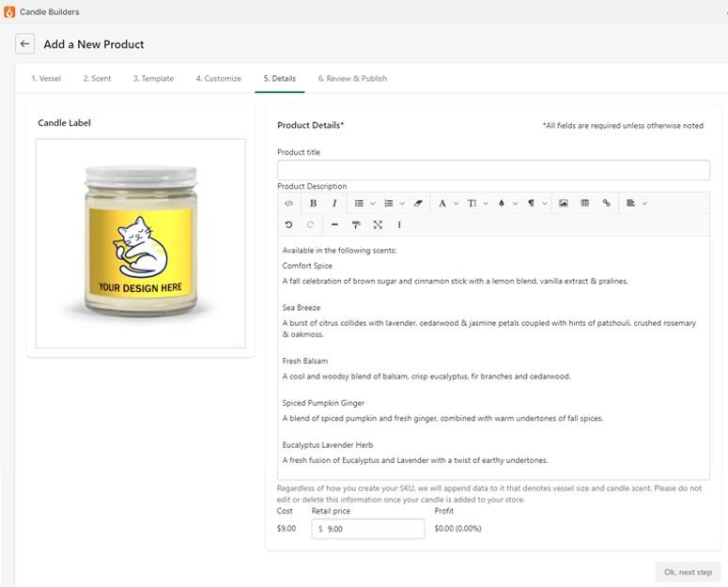Open the 6. Review & Publish tab
The width and height of the screenshot is (728, 587).
(352, 79)
